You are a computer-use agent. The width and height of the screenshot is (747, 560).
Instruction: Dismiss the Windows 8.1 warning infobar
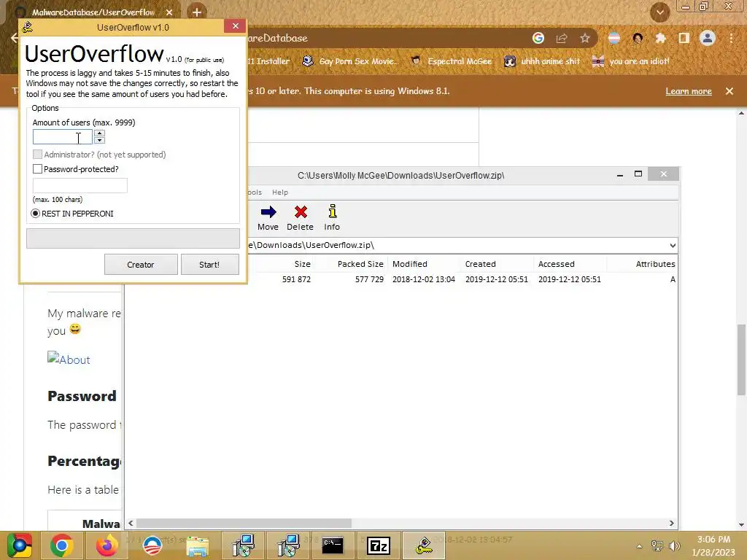[x=729, y=91]
